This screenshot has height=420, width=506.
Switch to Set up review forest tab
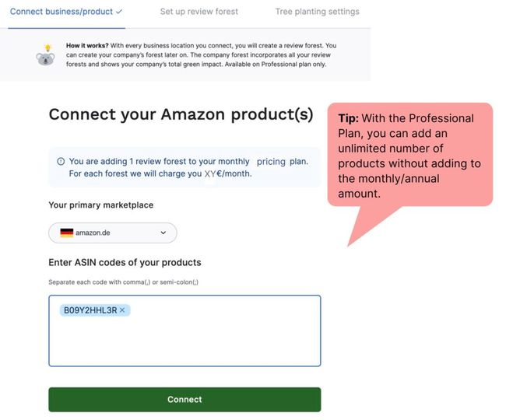tap(199, 12)
